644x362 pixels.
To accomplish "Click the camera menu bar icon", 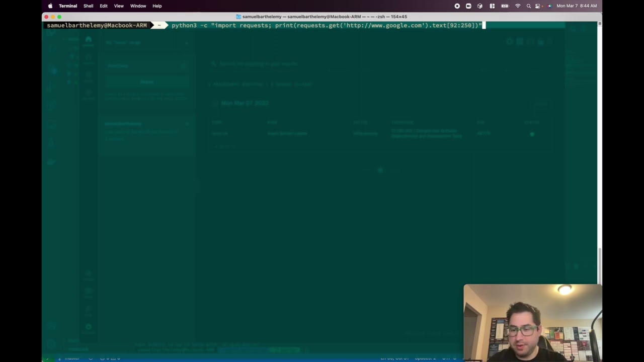I will [x=468, y=6].
